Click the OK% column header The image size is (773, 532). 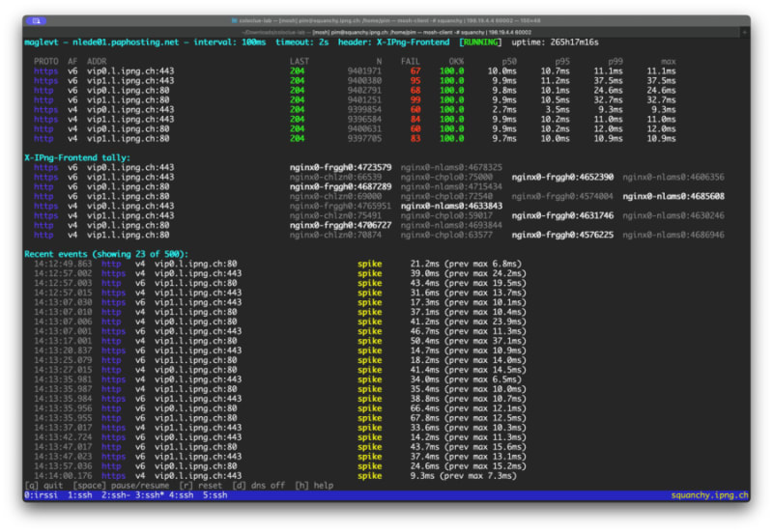pos(456,62)
